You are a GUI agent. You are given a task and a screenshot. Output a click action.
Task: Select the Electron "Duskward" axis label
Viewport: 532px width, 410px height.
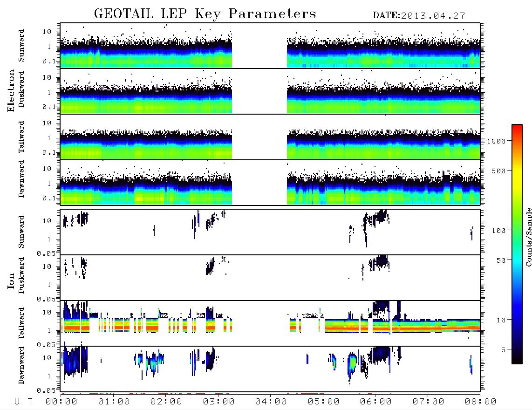point(21,89)
